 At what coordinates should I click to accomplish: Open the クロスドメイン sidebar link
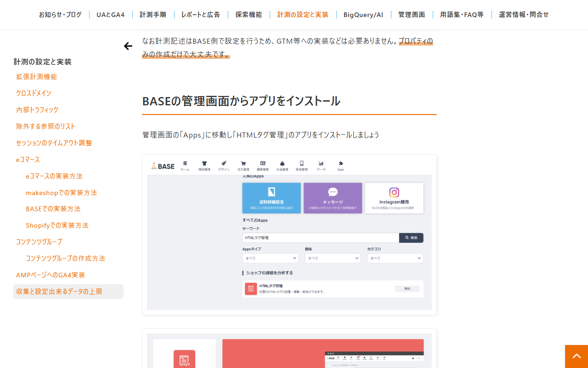(x=34, y=93)
